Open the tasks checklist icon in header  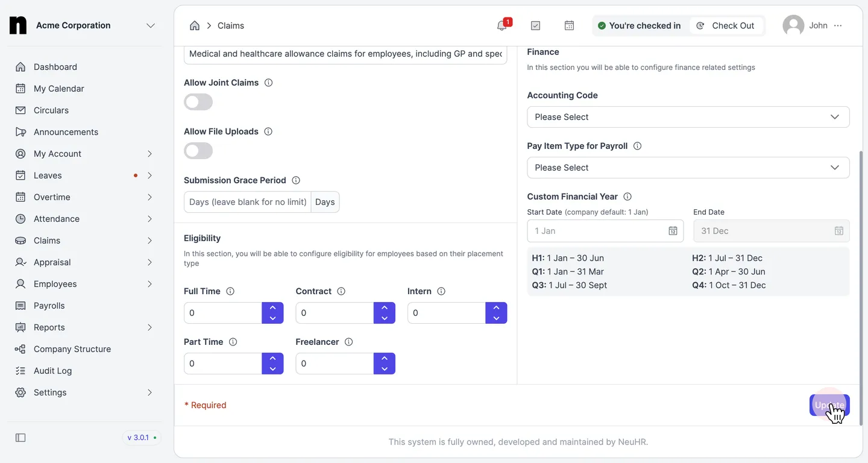535,25
